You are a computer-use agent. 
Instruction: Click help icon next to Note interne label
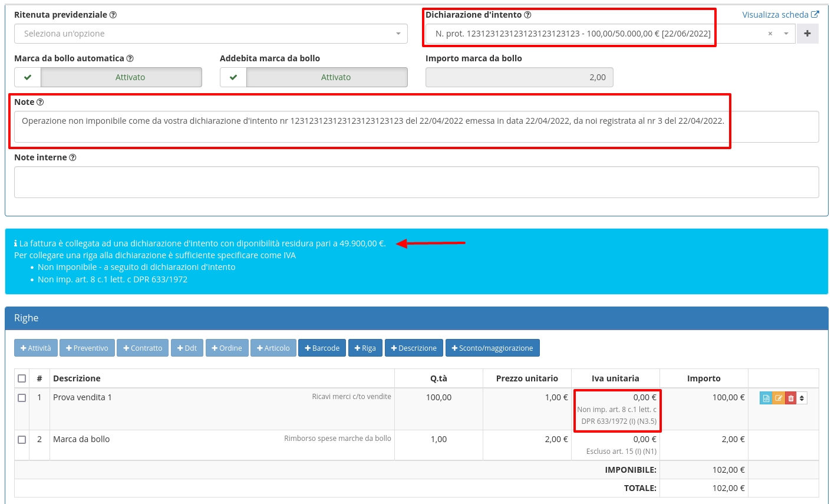point(72,157)
